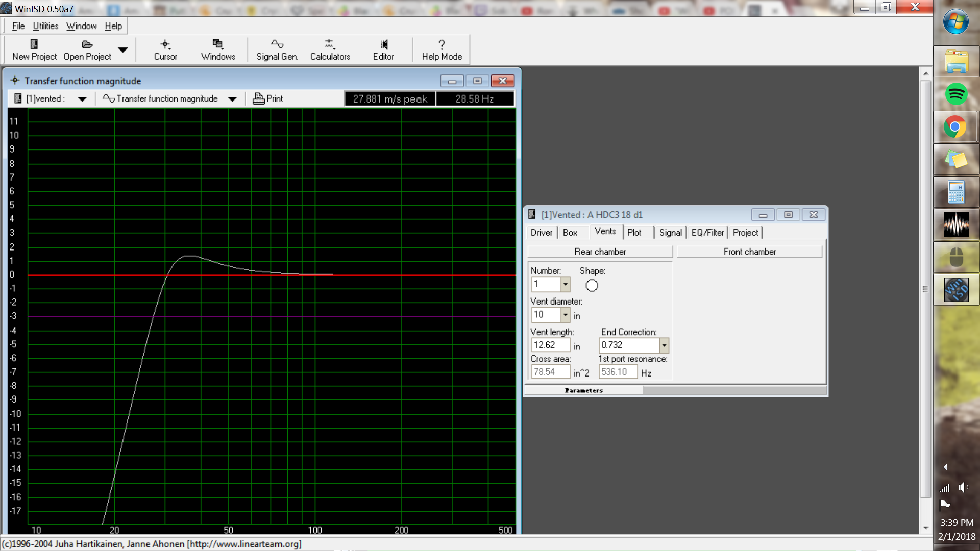Image resolution: width=980 pixels, height=551 pixels.
Task: Click the Parameters bar at panel bottom
Action: coord(584,390)
